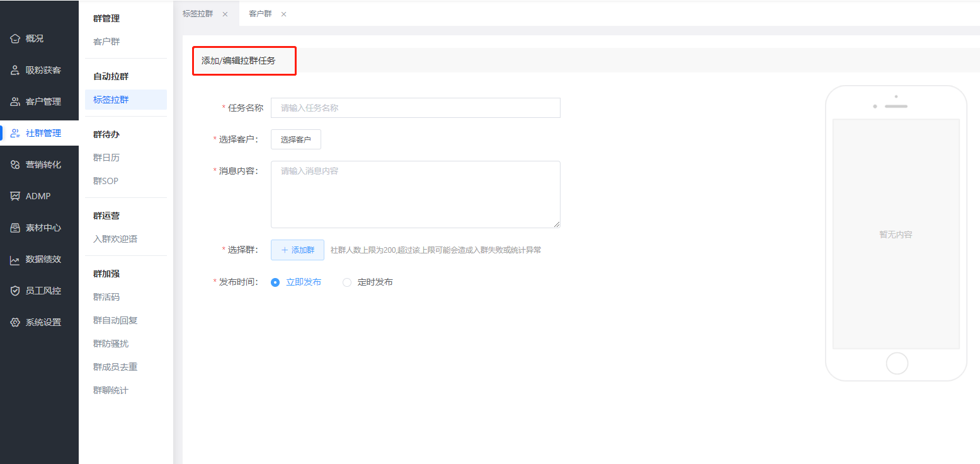Click the 素材中心 icon in sidebar
The width and height of the screenshot is (980, 464).
[x=15, y=228]
